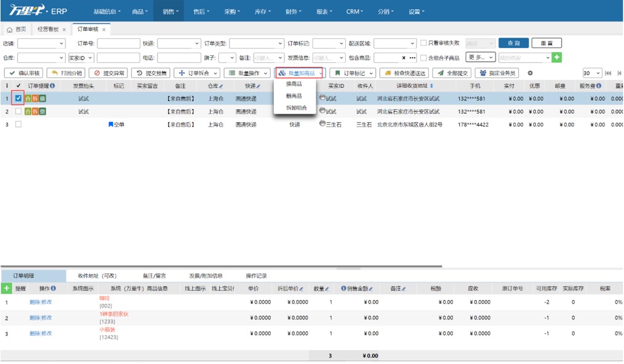Click the pencil icon next to 折后单价
This screenshot has height=364, width=624.
coord(302,289)
